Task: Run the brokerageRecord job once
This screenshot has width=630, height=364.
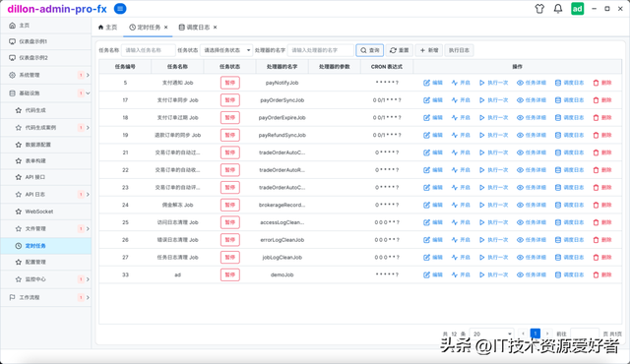Action: pyautogui.click(x=493, y=205)
